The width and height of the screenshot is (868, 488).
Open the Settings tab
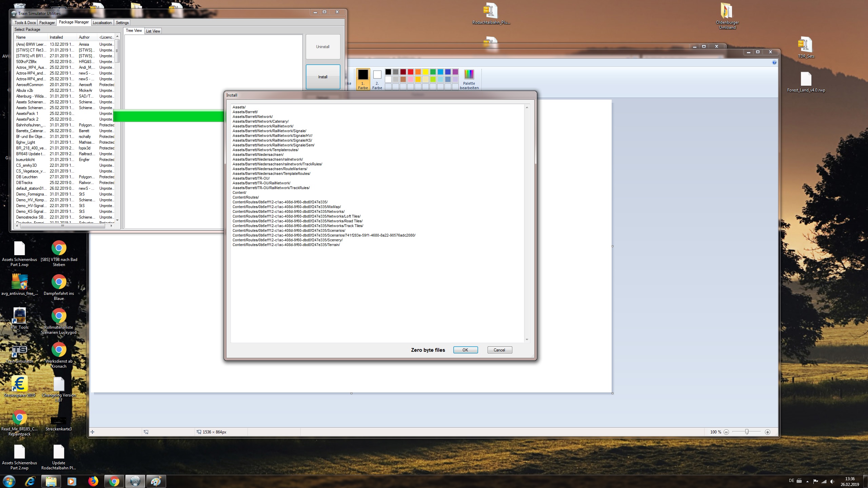122,23
